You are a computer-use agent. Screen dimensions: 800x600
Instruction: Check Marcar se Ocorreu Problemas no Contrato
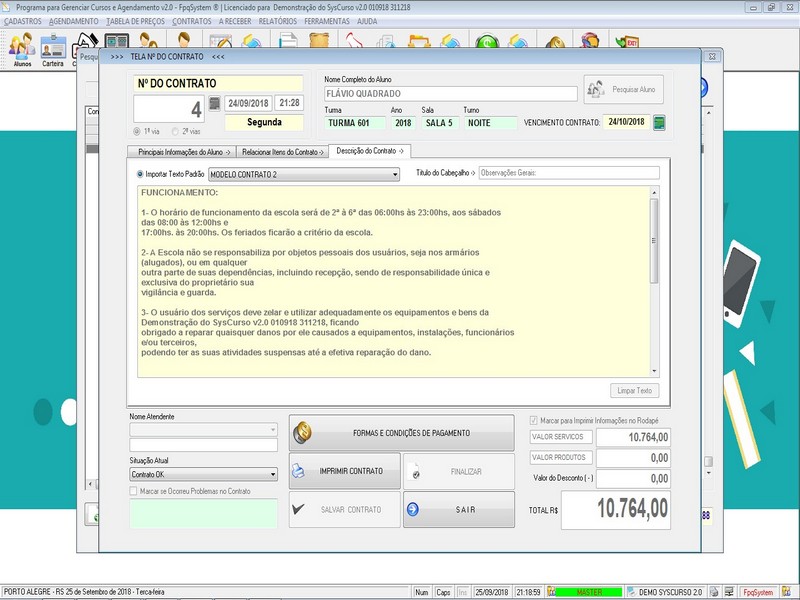[133, 491]
